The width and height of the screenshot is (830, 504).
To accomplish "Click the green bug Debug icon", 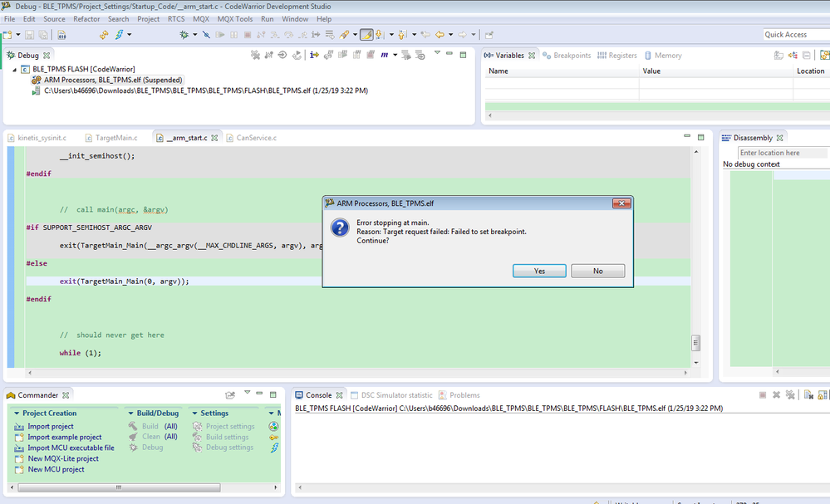I will click(x=184, y=35).
